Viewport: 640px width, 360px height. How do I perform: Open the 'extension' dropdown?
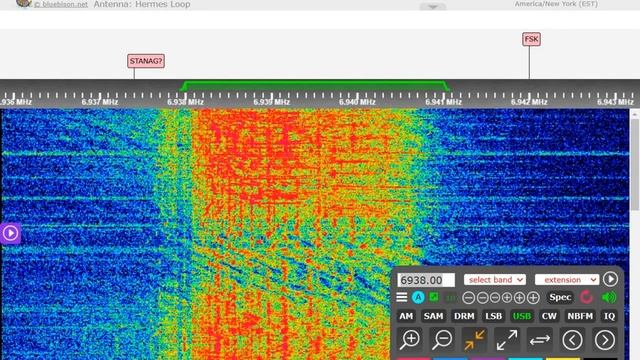pyautogui.click(x=567, y=280)
